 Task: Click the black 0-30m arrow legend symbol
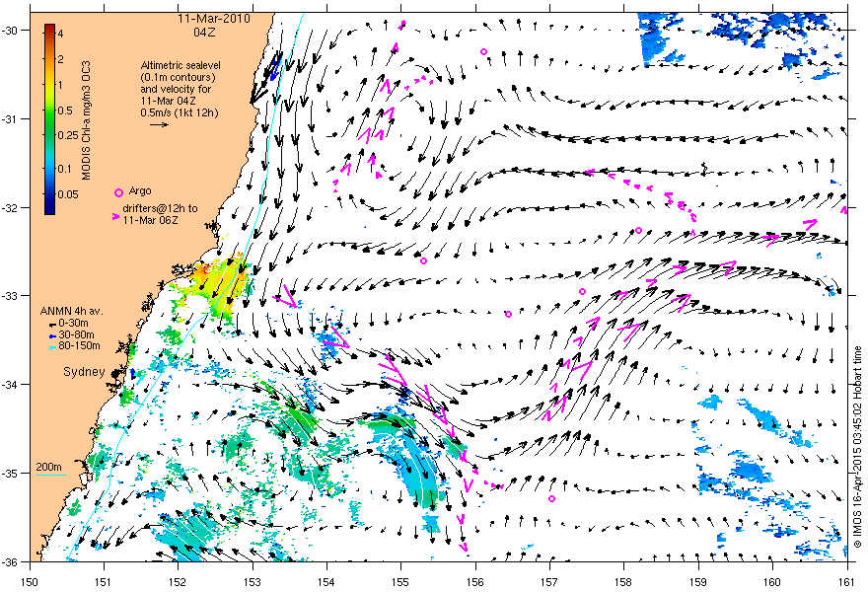pyautogui.click(x=52, y=324)
